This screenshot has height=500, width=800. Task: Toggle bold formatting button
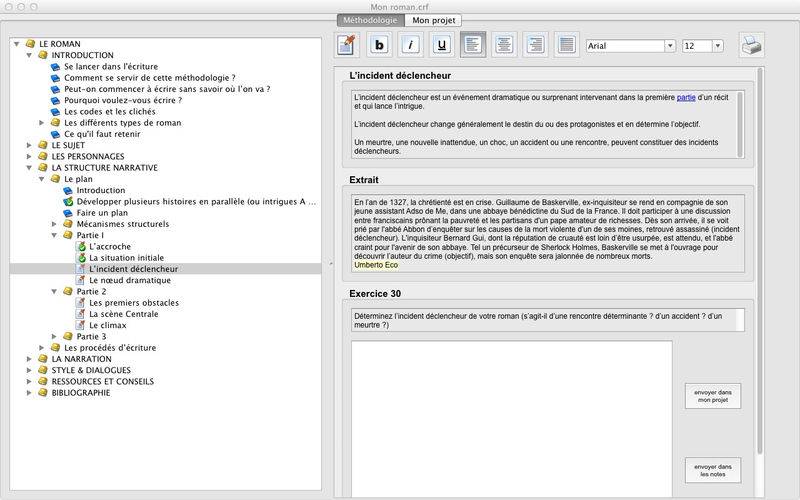click(379, 45)
